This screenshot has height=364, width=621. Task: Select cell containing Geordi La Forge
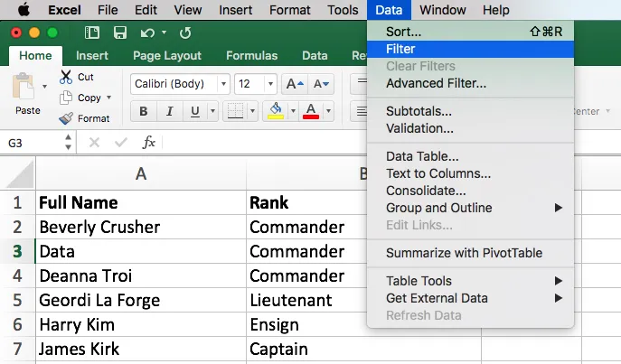[x=141, y=300]
